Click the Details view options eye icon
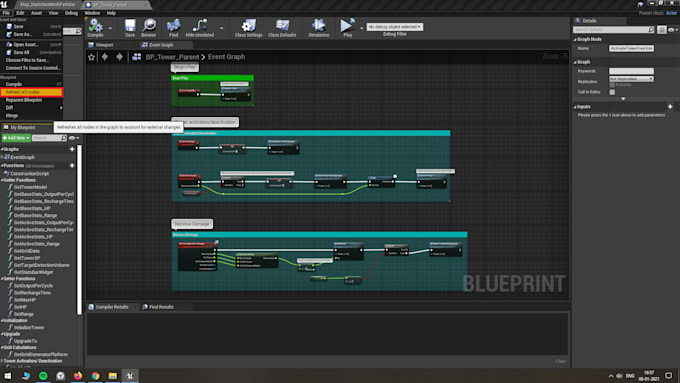Screen dimensions: 680x383 (672, 29)
